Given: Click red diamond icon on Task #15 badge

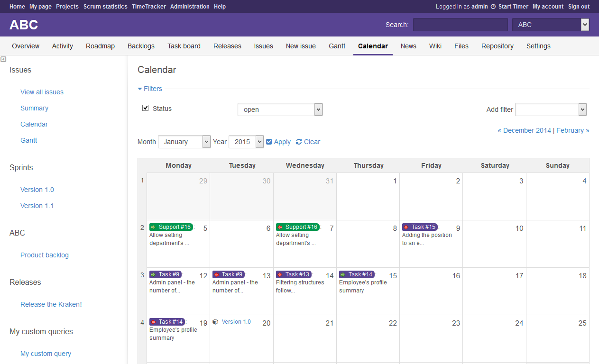Looking at the screenshot, I should point(406,227).
